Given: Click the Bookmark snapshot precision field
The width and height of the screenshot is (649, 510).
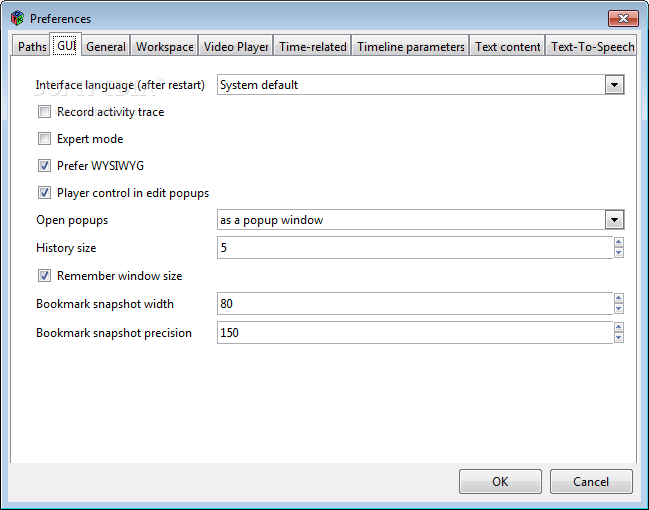Looking at the screenshot, I should [415, 332].
